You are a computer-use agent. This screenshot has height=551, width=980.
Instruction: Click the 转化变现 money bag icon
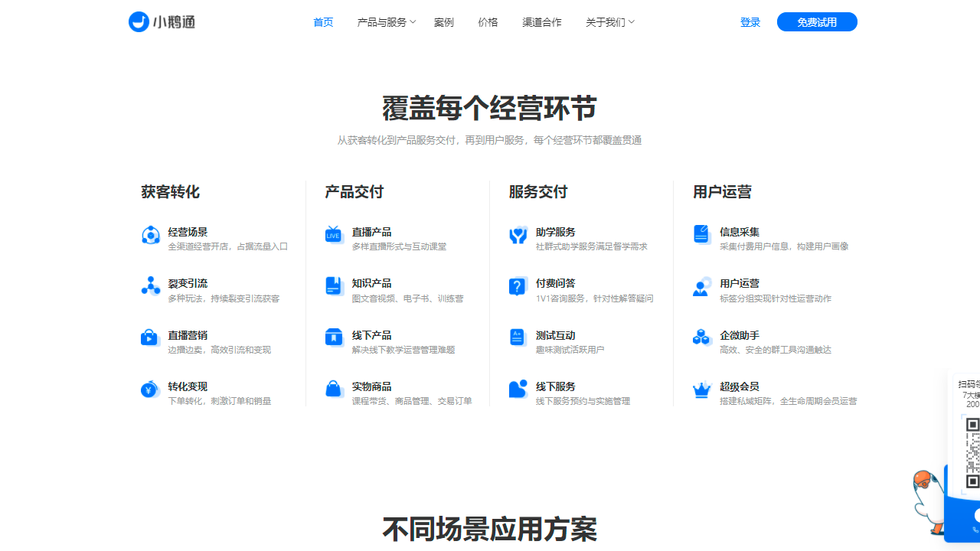[x=150, y=390]
